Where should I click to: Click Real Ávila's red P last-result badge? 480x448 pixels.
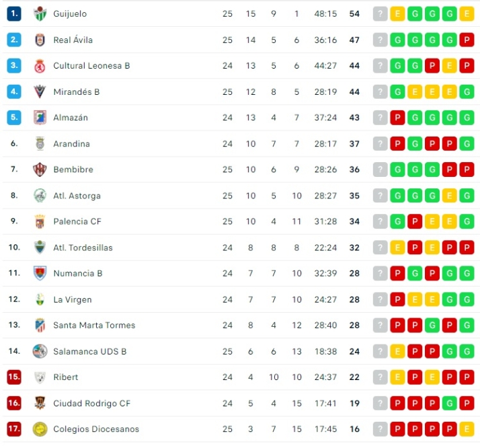click(x=467, y=40)
